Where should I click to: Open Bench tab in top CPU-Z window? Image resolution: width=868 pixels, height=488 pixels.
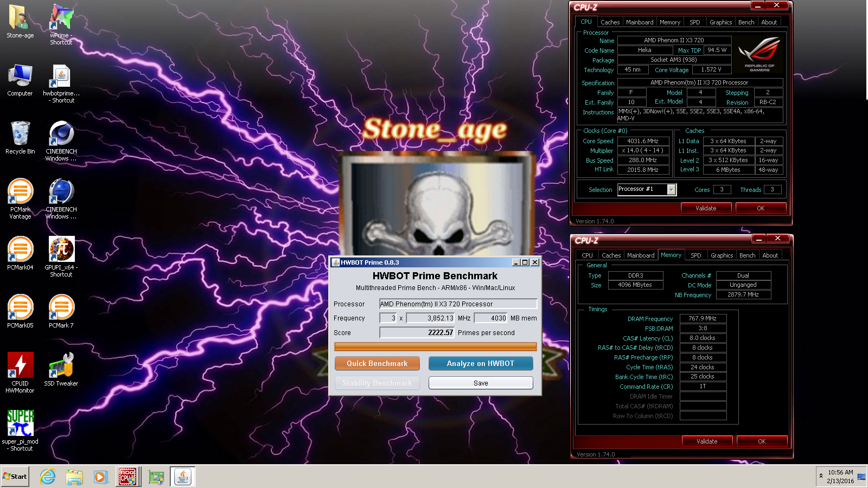(746, 22)
